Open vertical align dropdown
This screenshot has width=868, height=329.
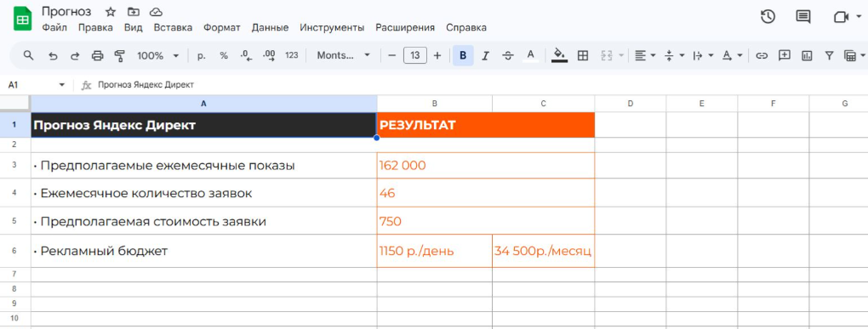674,55
